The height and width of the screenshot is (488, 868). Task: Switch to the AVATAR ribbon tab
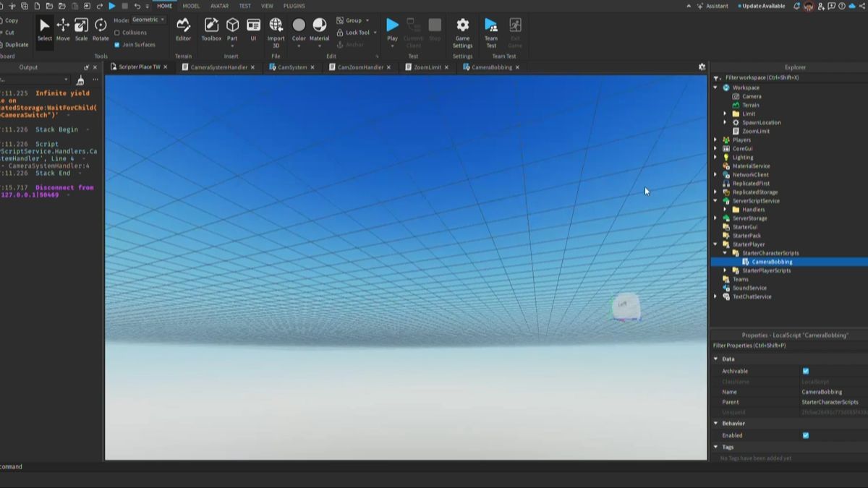pyautogui.click(x=219, y=6)
